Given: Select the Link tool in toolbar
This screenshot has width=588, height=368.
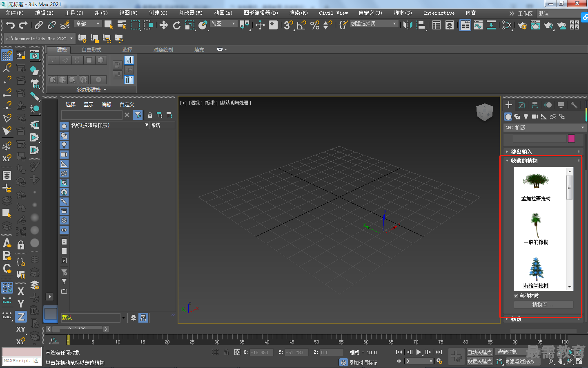Looking at the screenshot, I should (x=39, y=25).
